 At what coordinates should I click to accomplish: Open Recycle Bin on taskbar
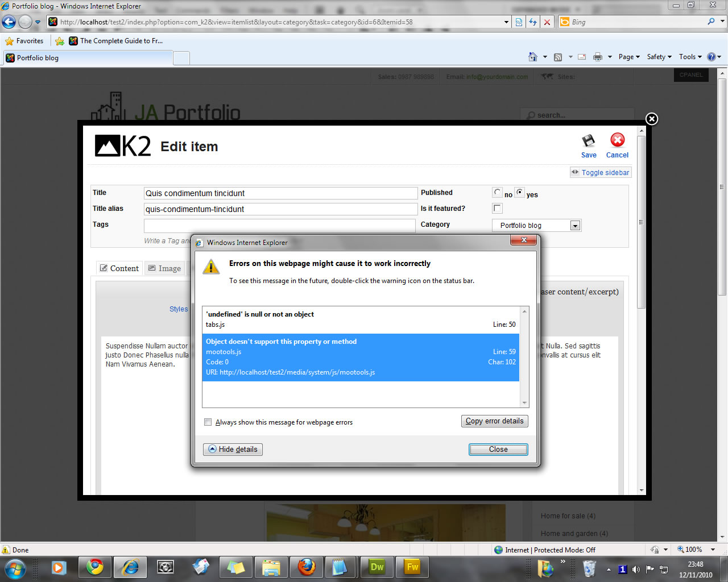[589, 568]
